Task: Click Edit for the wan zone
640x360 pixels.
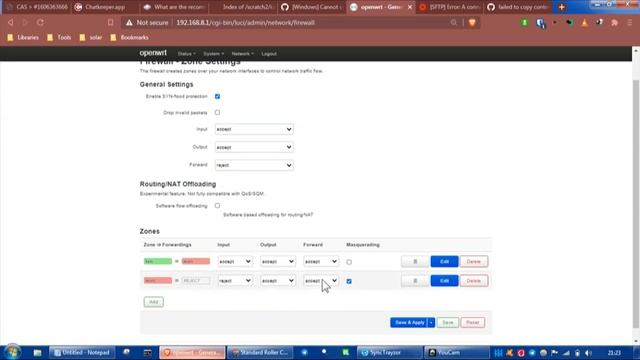Action: pyautogui.click(x=444, y=281)
